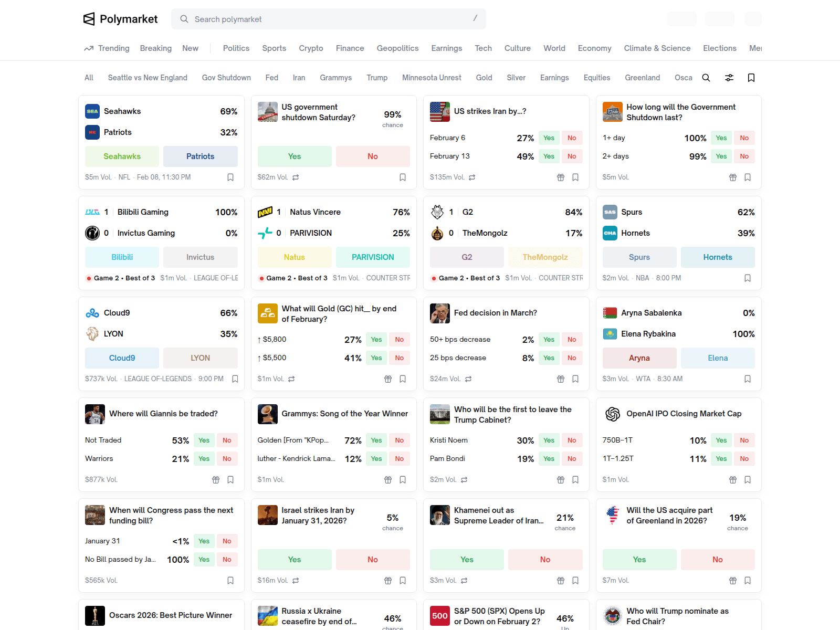The width and height of the screenshot is (840, 630).
Task: Click the search polymarket input field
Action: 328,19
